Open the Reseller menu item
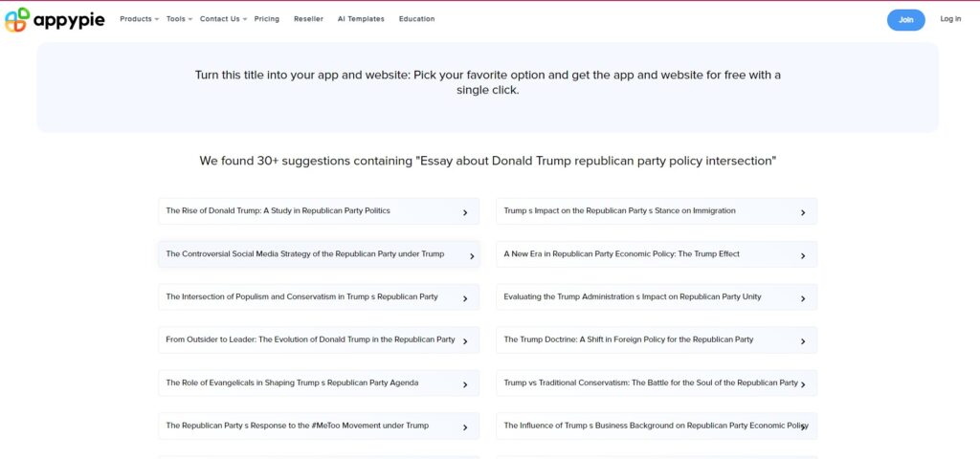 pos(308,19)
